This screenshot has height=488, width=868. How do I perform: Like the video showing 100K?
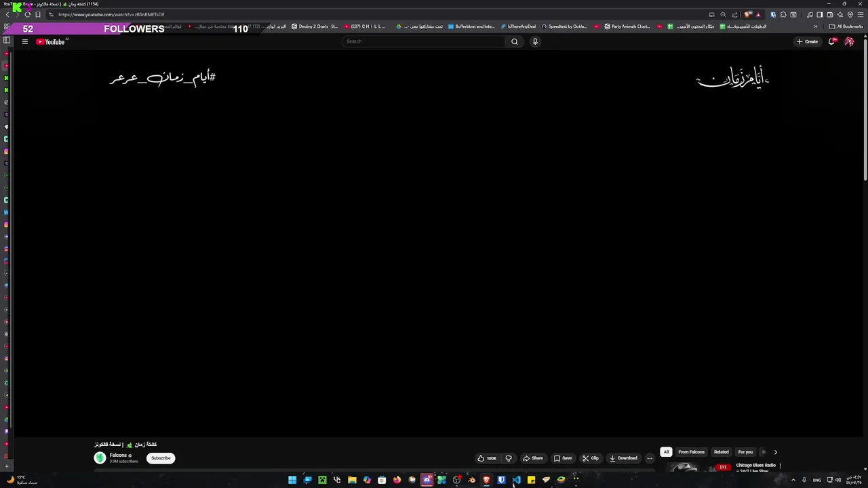[x=487, y=458]
